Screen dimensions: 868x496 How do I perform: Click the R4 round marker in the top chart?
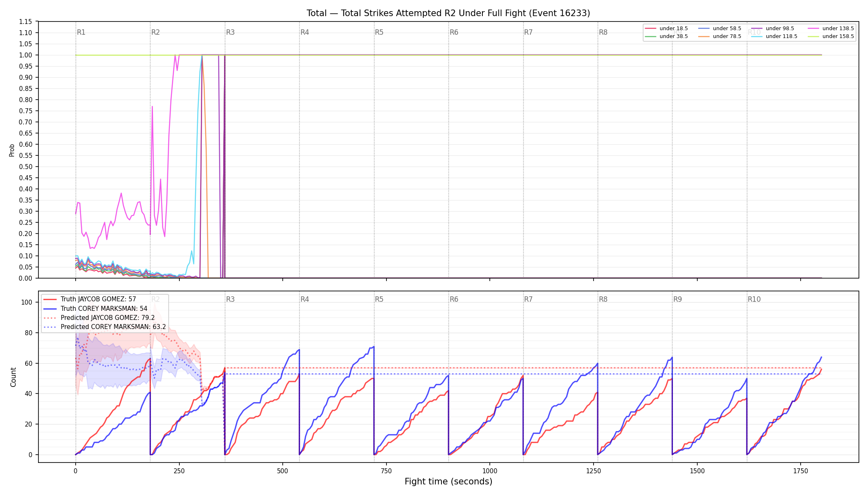pos(305,32)
